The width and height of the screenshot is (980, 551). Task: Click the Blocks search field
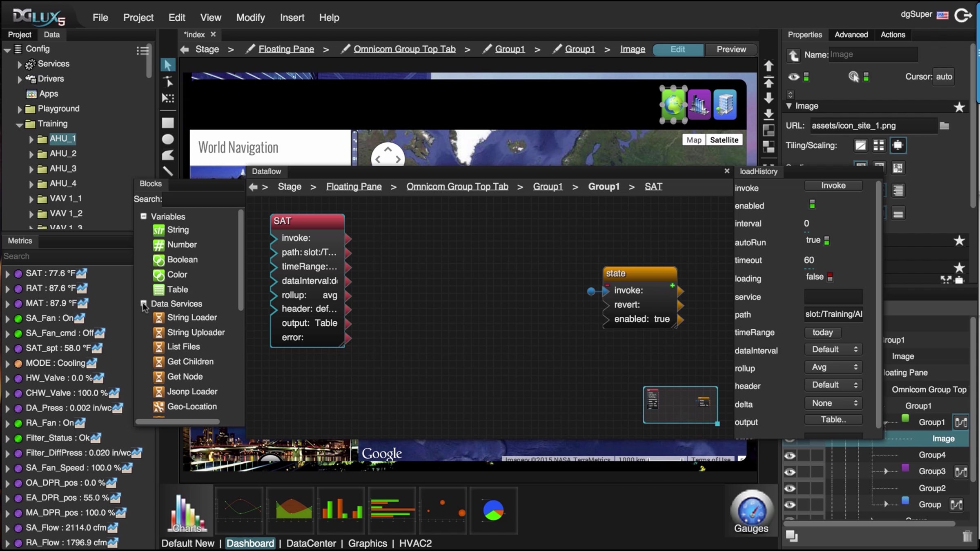click(203, 199)
